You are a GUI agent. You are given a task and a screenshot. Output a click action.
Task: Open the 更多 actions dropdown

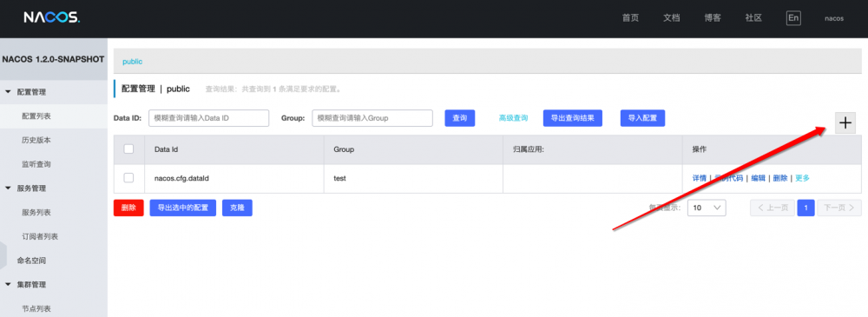(802, 178)
